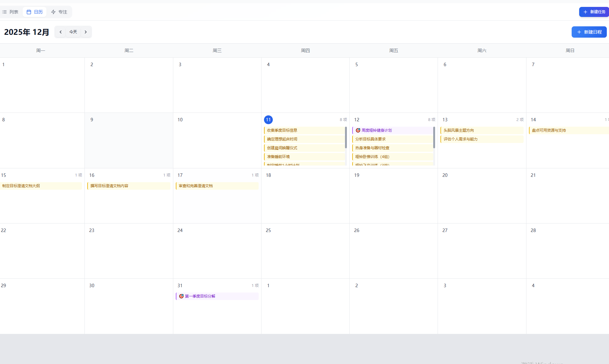Click the list view icon tab
Image resolution: width=609 pixels, height=364 pixels.
click(5, 12)
